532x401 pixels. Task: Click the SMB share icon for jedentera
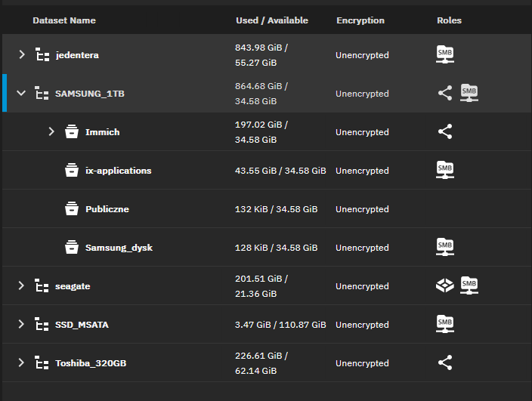445,54
